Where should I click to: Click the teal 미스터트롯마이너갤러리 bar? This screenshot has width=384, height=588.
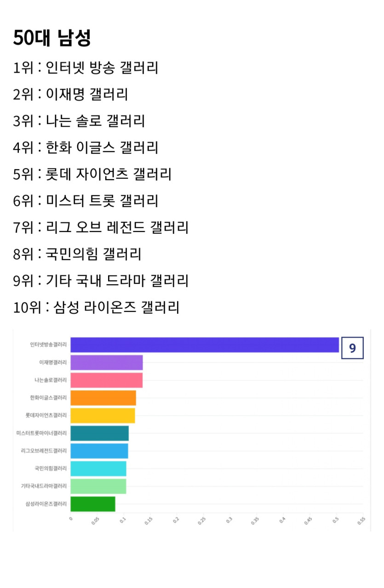(x=99, y=433)
